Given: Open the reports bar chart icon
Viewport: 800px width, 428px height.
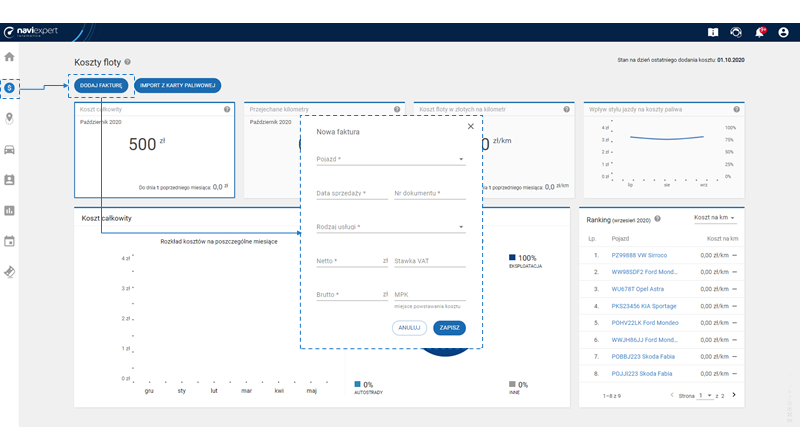Looking at the screenshot, I should click(10, 210).
